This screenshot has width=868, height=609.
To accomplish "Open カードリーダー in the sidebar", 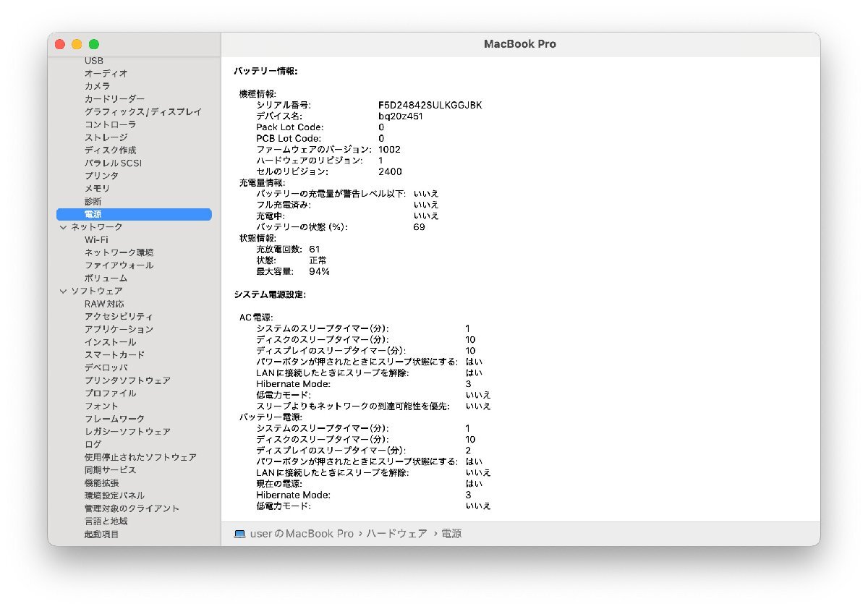I will click(114, 99).
